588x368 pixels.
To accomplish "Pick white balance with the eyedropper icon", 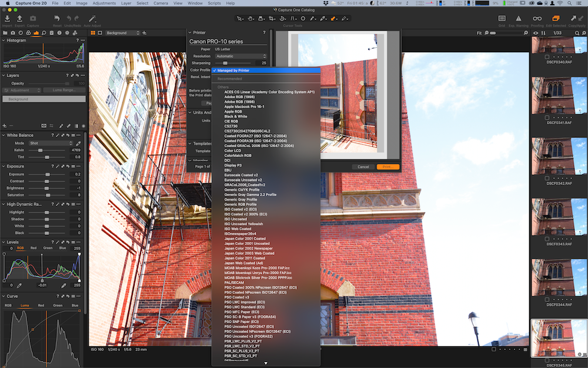I will [79, 143].
